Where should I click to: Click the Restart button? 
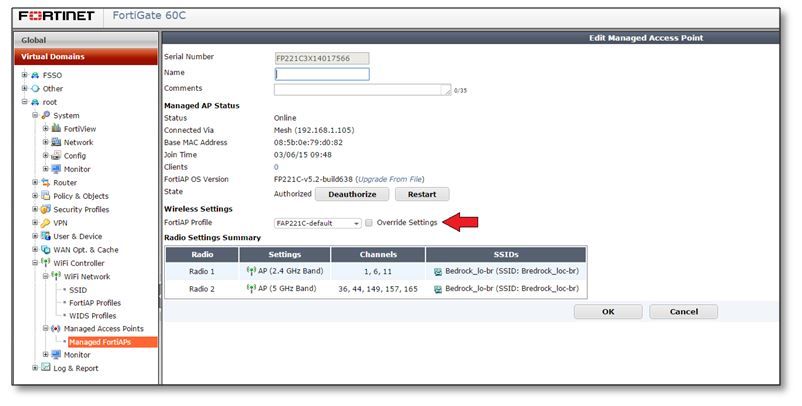coord(422,194)
